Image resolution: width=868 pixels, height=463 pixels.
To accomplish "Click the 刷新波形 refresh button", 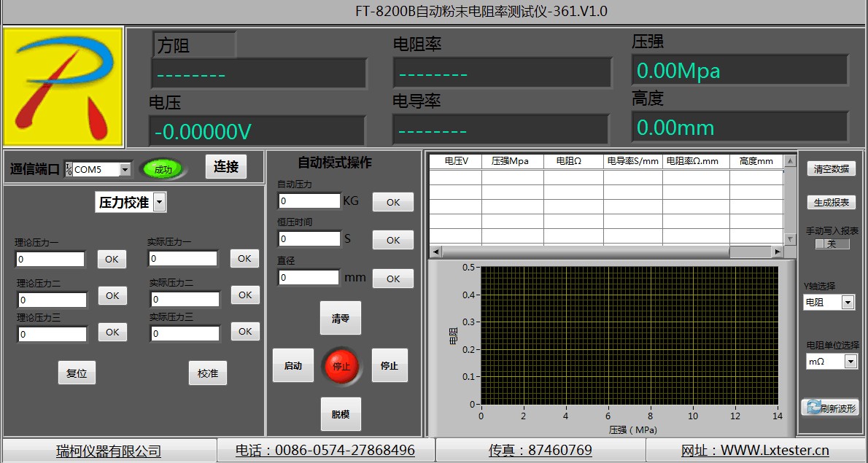I will coord(829,408).
